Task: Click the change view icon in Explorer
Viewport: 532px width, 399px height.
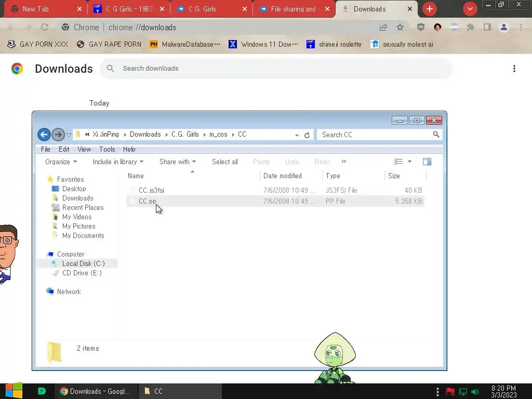Action: coord(398,162)
